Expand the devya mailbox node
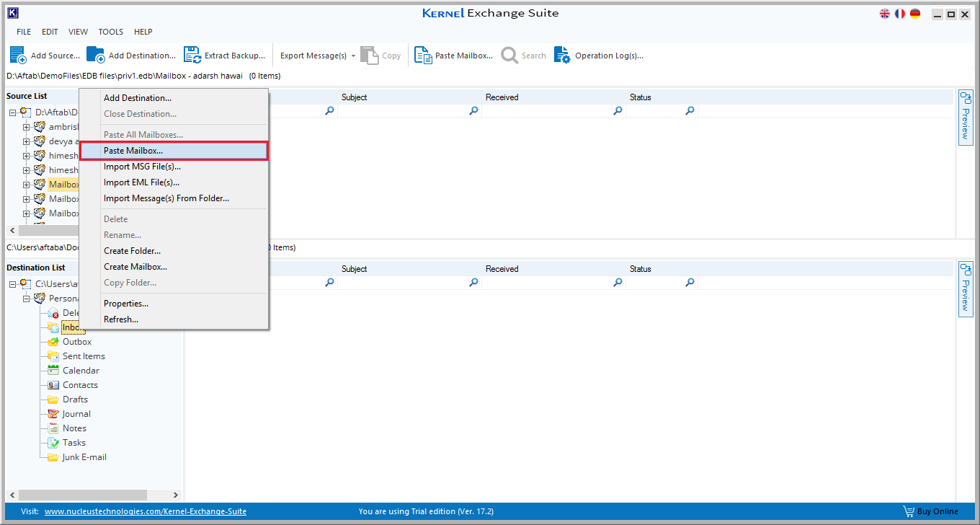The width and height of the screenshot is (980, 525). 27,141
